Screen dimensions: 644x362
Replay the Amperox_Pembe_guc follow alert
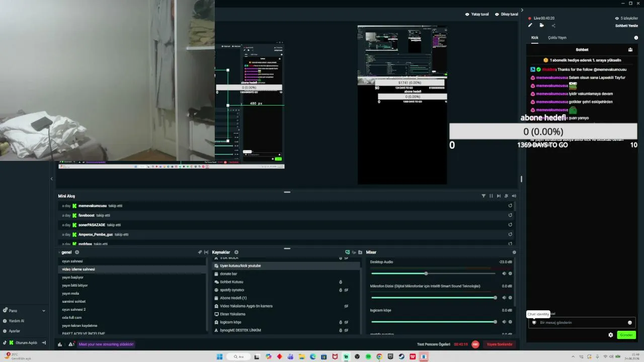tap(510, 234)
